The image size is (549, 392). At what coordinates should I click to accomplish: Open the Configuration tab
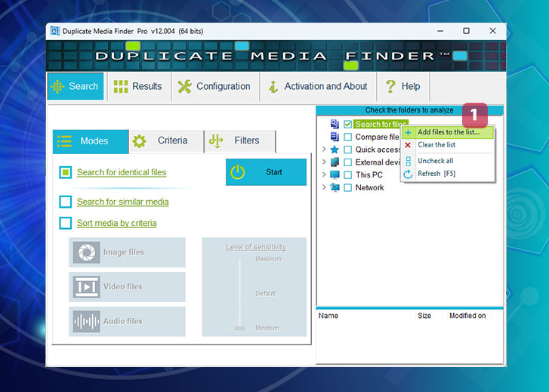click(x=215, y=87)
